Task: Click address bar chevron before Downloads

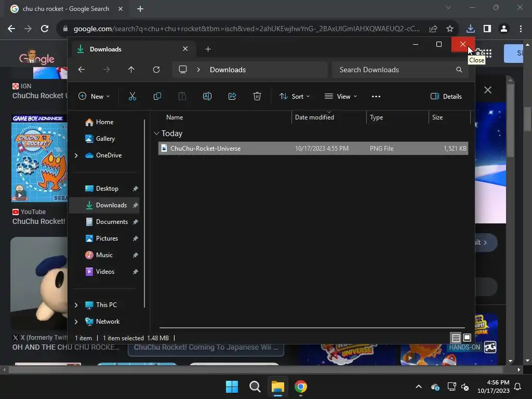Action: click(x=198, y=70)
